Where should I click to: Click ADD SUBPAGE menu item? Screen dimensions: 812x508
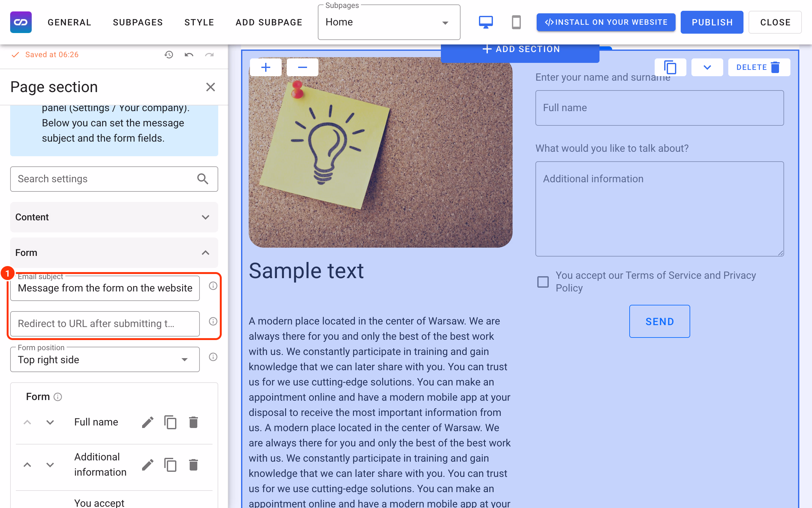(x=269, y=22)
